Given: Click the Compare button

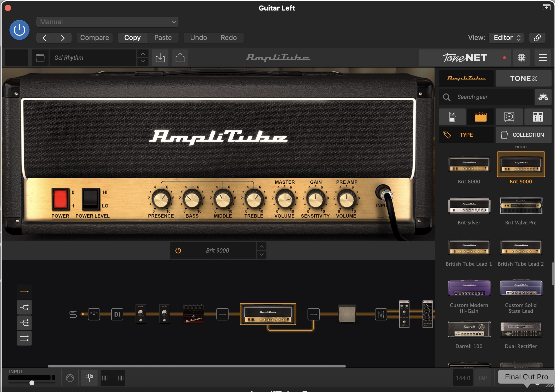Looking at the screenshot, I should pyautogui.click(x=95, y=38).
